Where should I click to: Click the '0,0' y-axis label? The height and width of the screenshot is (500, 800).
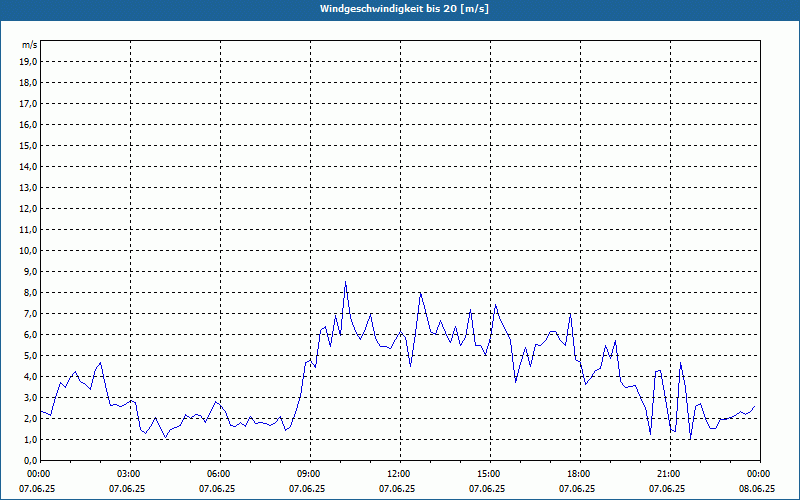point(31,460)
